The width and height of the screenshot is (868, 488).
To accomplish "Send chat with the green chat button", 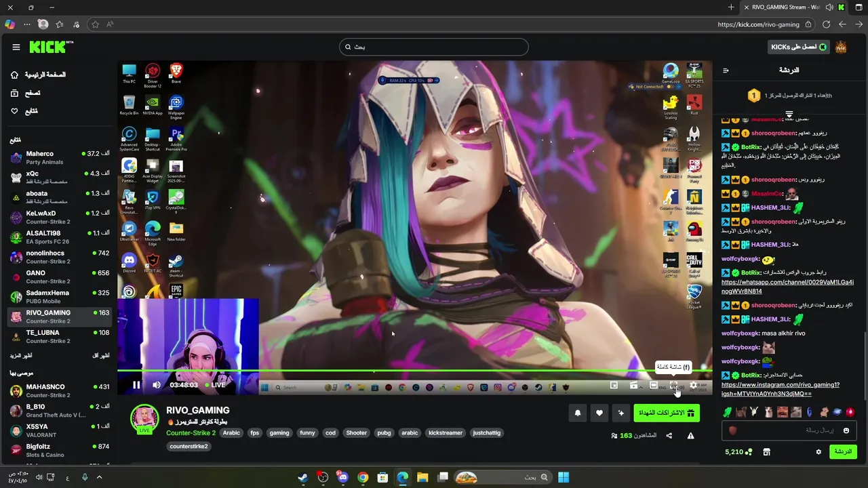I will pyautogui.click(x=843, y=452).
